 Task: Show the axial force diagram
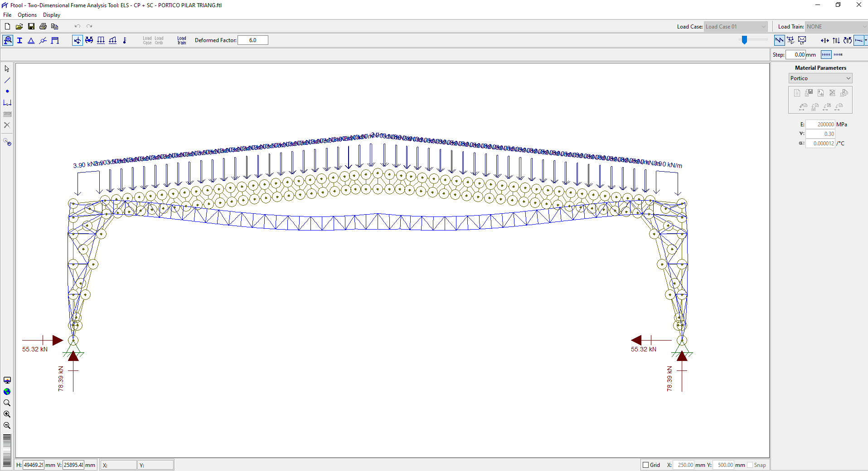[x=825, y=40]
